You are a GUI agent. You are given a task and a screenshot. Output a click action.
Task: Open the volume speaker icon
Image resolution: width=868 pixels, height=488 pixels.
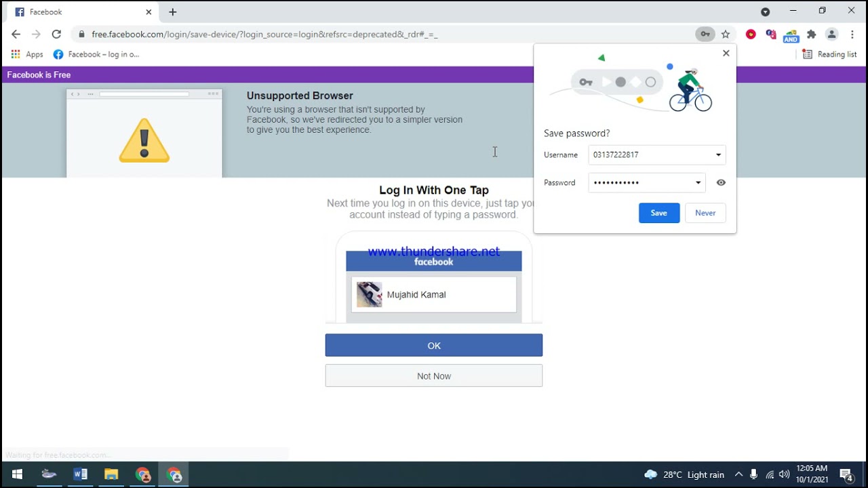785,474
